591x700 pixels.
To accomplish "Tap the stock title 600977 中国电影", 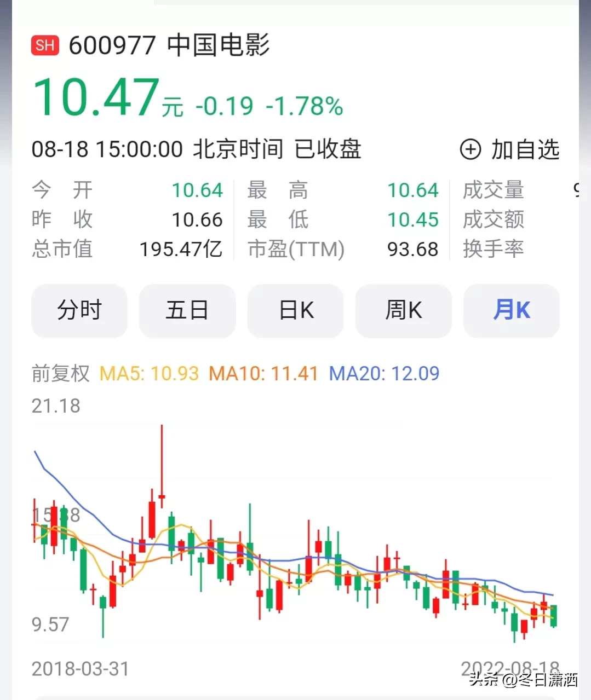I will click(x=169, y=45).
